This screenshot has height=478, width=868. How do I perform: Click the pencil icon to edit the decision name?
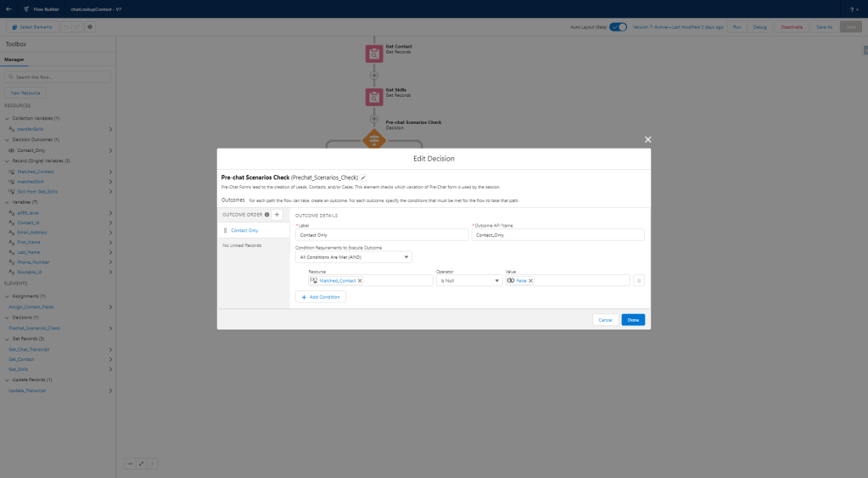364,177
